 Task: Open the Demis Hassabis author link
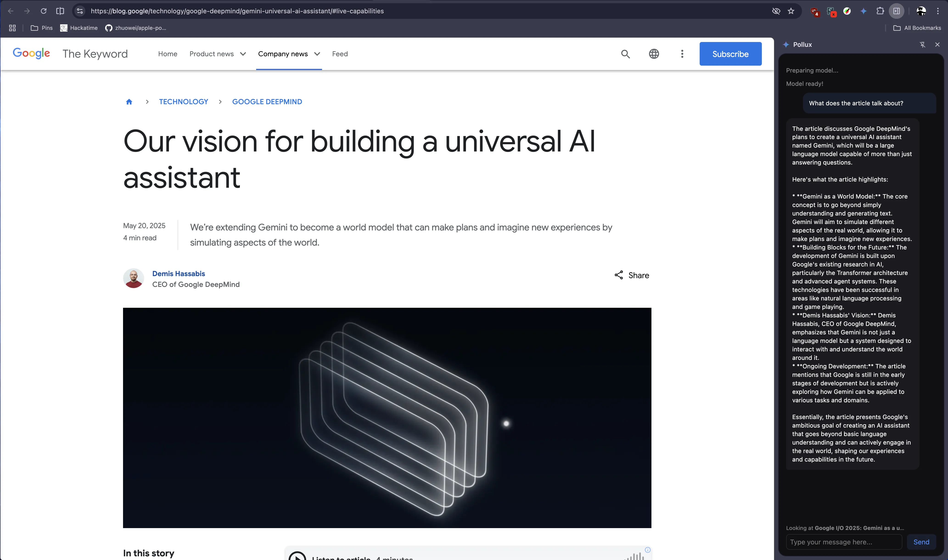179,274
